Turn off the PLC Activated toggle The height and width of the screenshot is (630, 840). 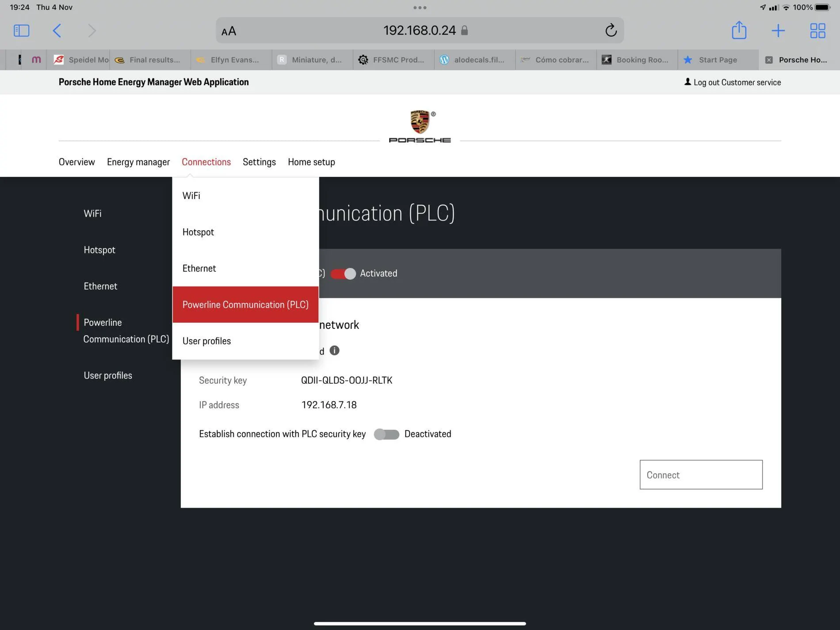tap(343, 274)
